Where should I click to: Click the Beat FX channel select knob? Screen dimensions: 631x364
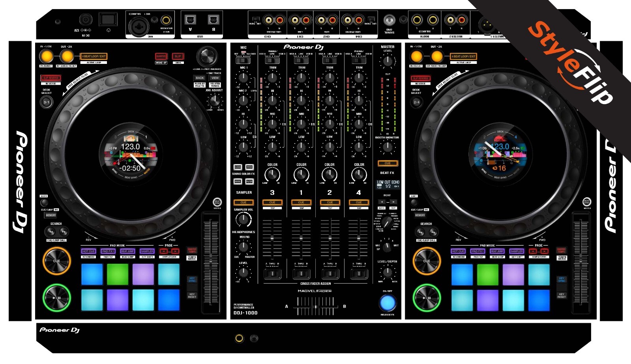387,247
